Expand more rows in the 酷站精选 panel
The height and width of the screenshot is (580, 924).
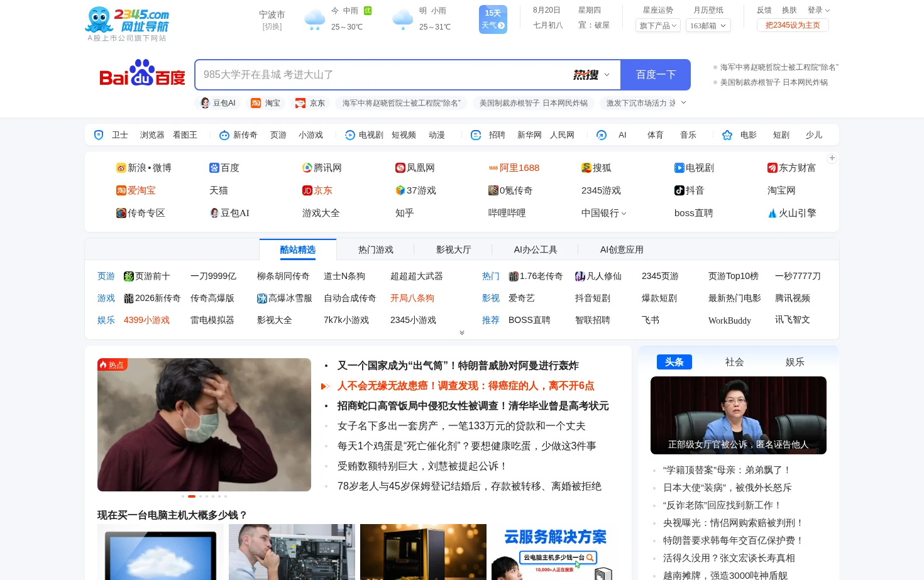coord(462,333)
